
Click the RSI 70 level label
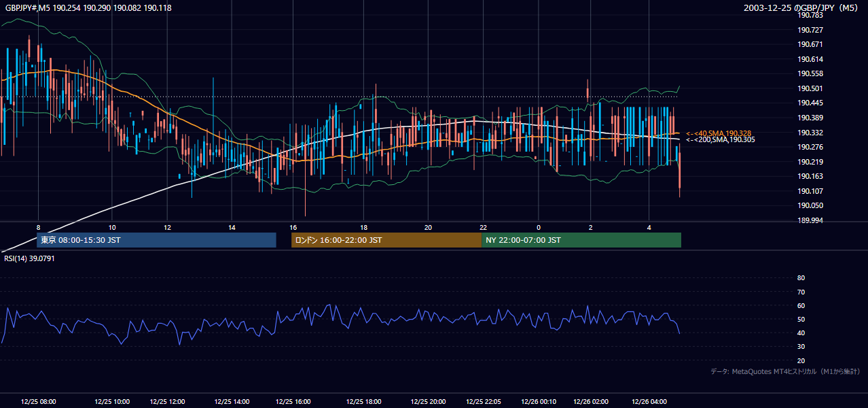tap(801, 292)
